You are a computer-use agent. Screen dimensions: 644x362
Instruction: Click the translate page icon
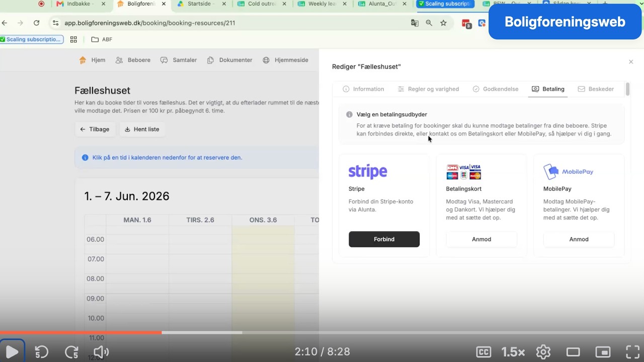click(415, 23)
